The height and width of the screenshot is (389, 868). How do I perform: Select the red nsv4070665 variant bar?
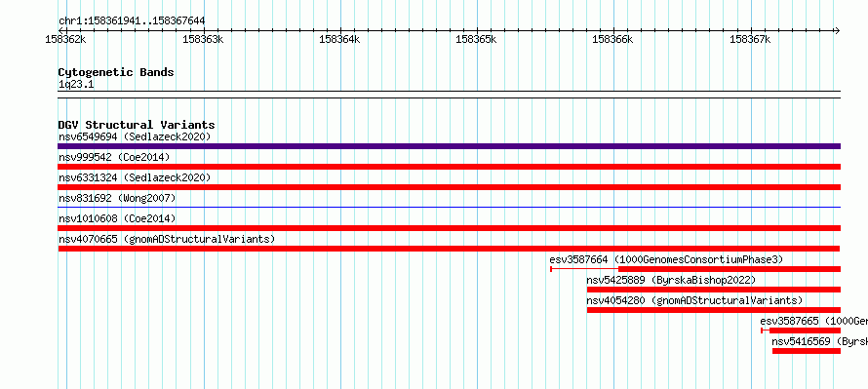click(x=449, y=249)
